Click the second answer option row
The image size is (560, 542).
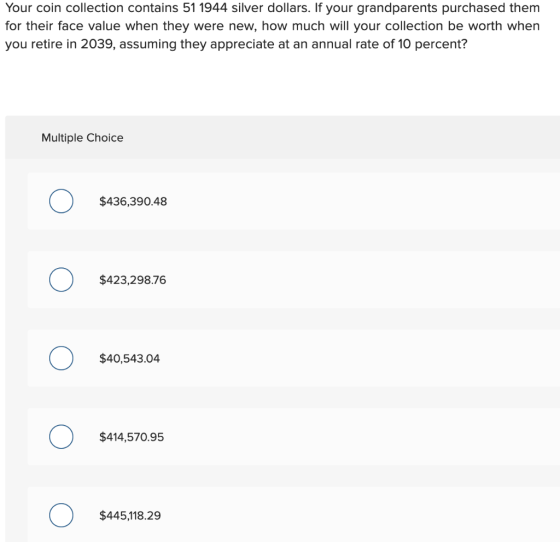click(x=294, y=280)
